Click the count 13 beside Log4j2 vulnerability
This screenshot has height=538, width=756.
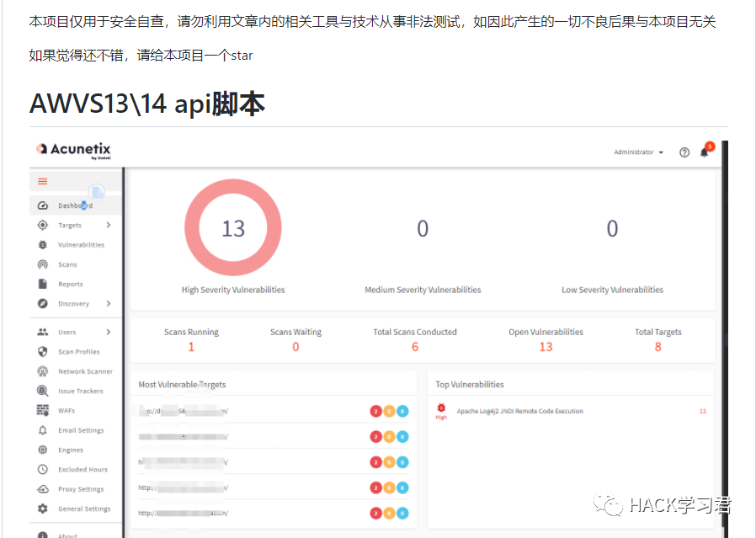702,411
